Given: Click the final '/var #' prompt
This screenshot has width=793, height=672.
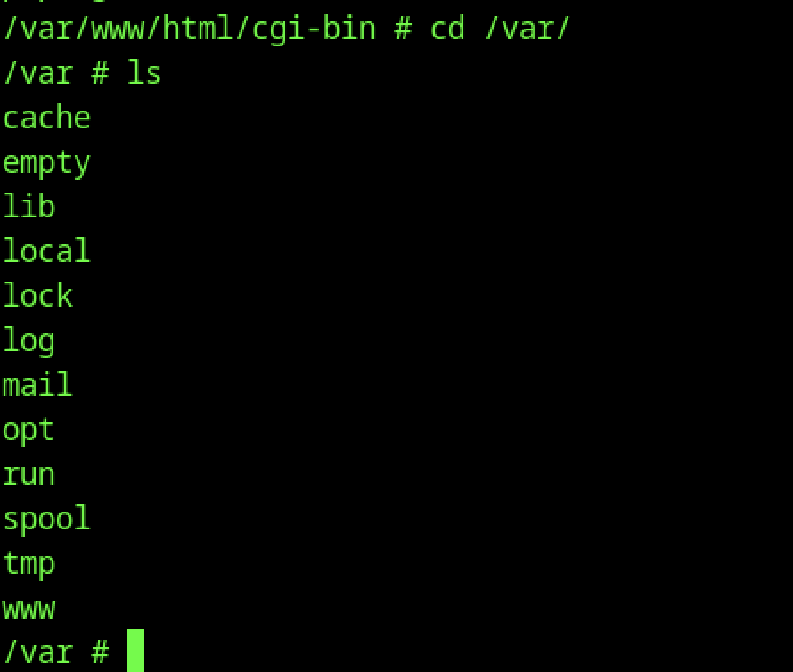Looking at the screenshot, I should click(x=55, y=652).
